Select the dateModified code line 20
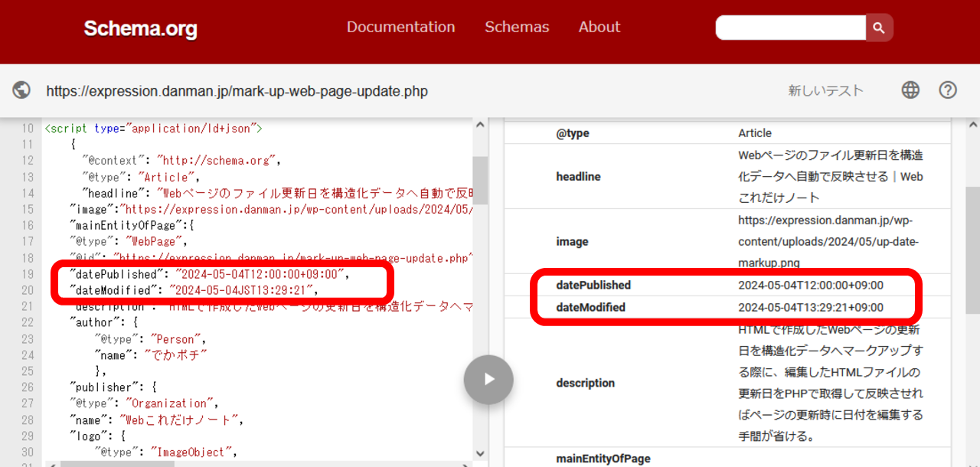This screenshot has height=467, width=980. pos(193,290)
